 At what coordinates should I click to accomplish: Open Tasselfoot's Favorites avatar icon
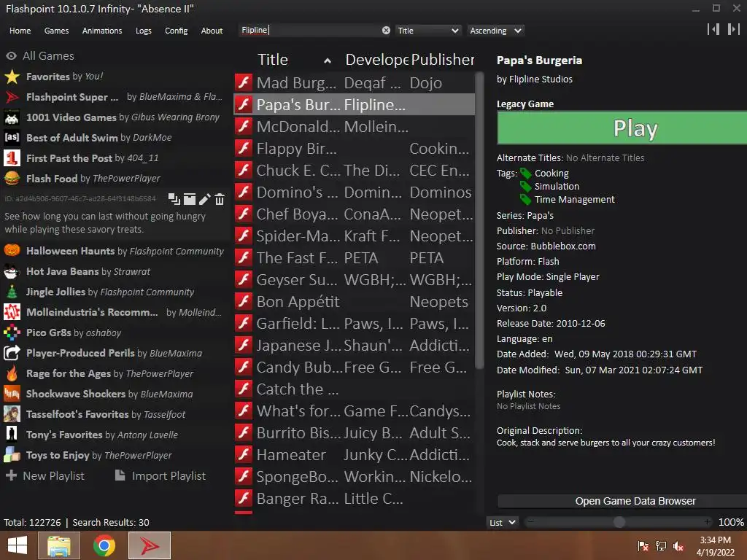pos(12,414)
